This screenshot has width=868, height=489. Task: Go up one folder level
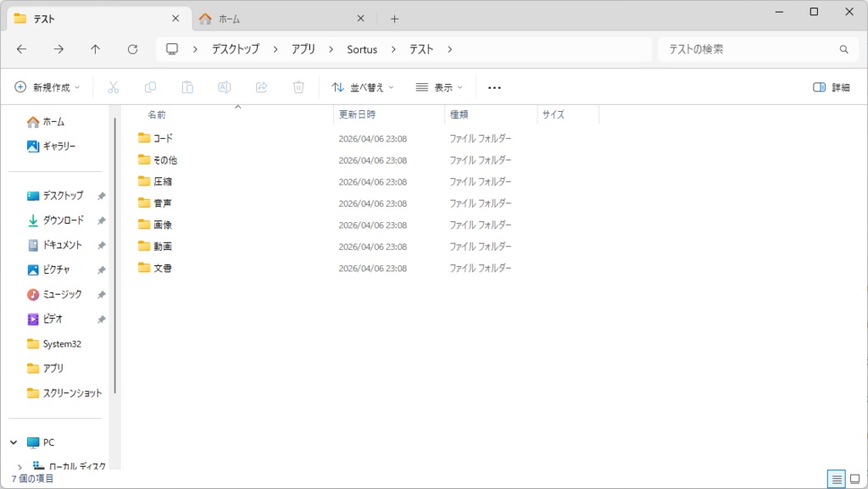[x=95, y=49]
